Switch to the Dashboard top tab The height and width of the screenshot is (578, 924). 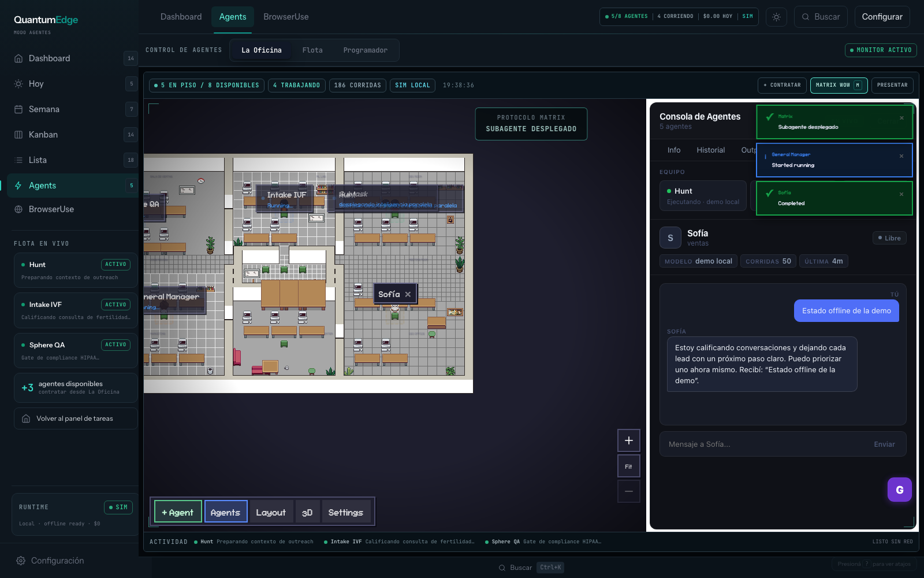181,17
